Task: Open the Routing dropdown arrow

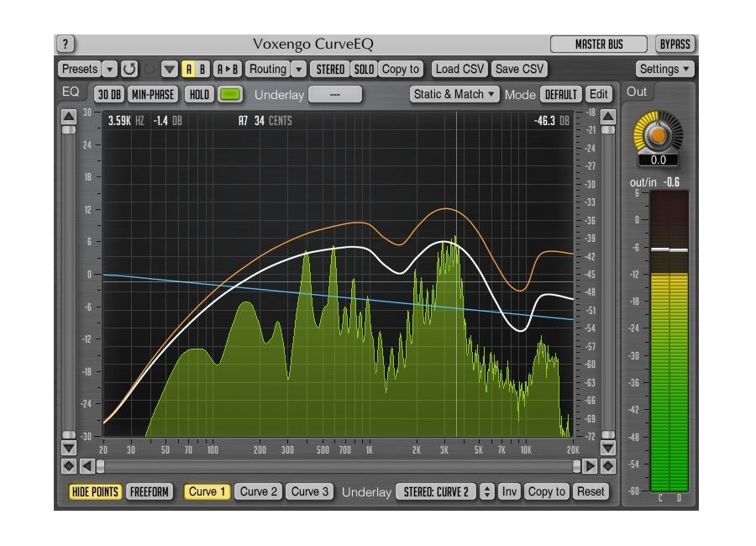Action: click(x=300, y=69)
